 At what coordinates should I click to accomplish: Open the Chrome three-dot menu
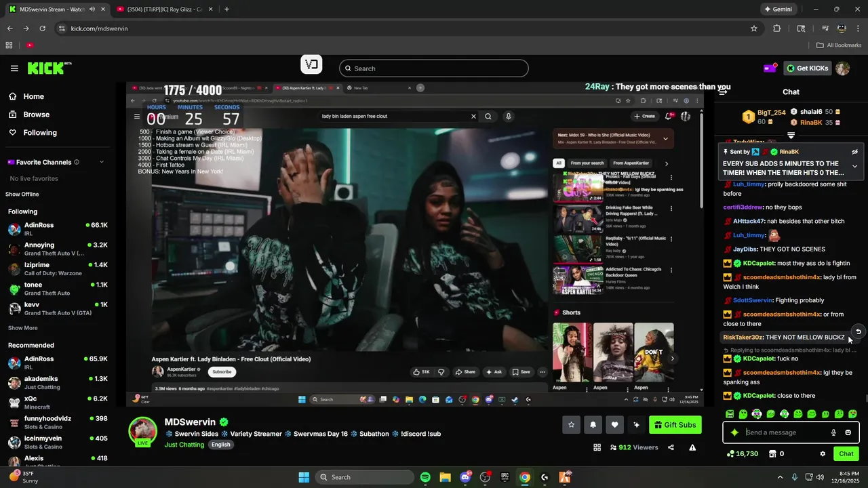click(858, 28)
